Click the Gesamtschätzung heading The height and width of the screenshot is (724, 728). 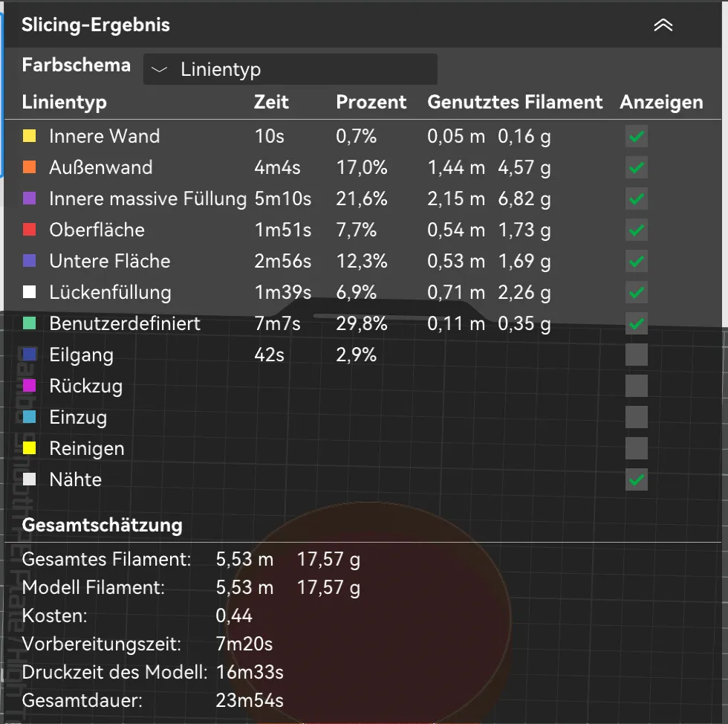[x=103, y=526]
